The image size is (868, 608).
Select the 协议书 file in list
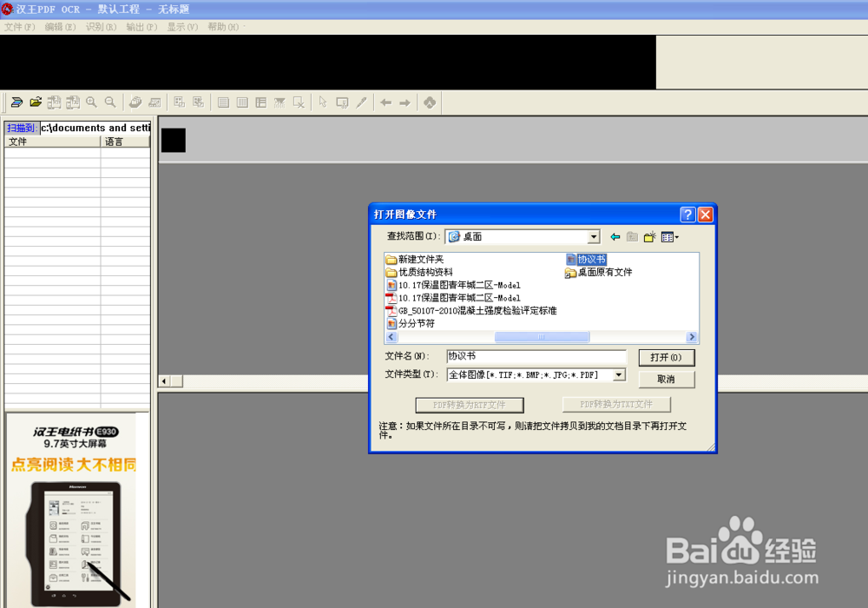pos(586,259)
